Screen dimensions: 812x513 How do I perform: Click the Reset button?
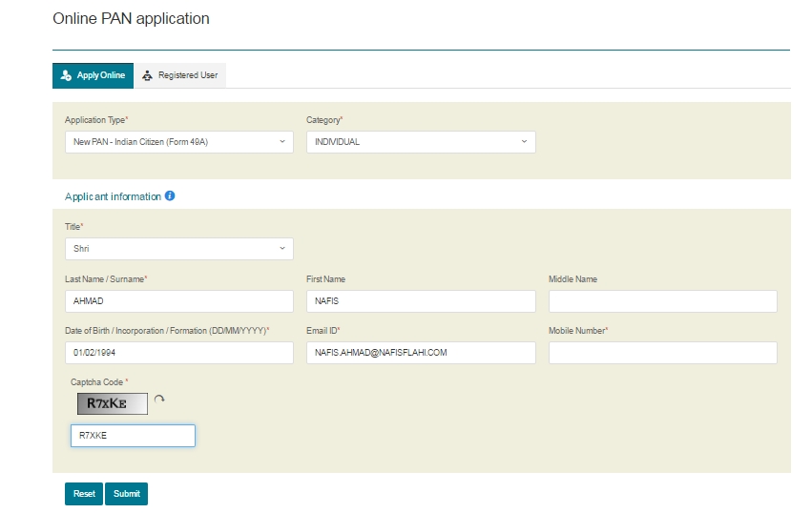click(x=84, y=494)
